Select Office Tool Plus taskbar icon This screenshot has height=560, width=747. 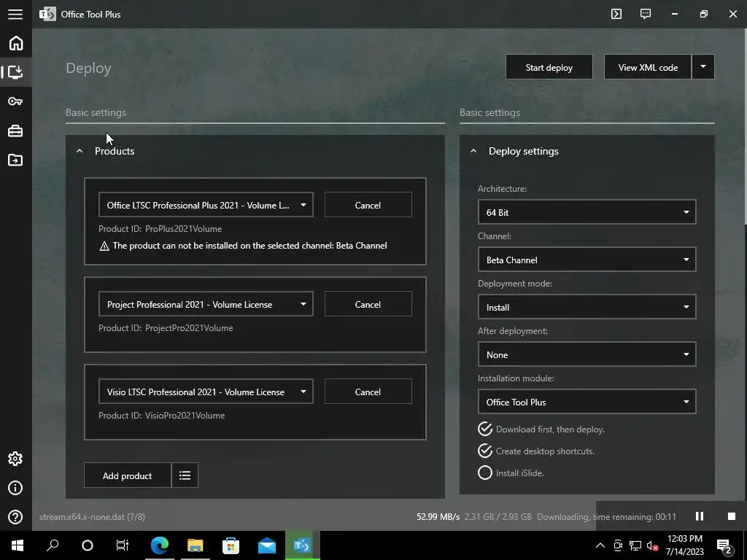(x=303, y=545)
